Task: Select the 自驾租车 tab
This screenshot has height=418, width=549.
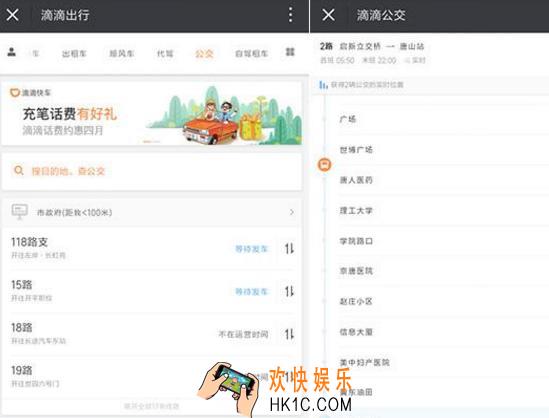Action: click(252, 54)
